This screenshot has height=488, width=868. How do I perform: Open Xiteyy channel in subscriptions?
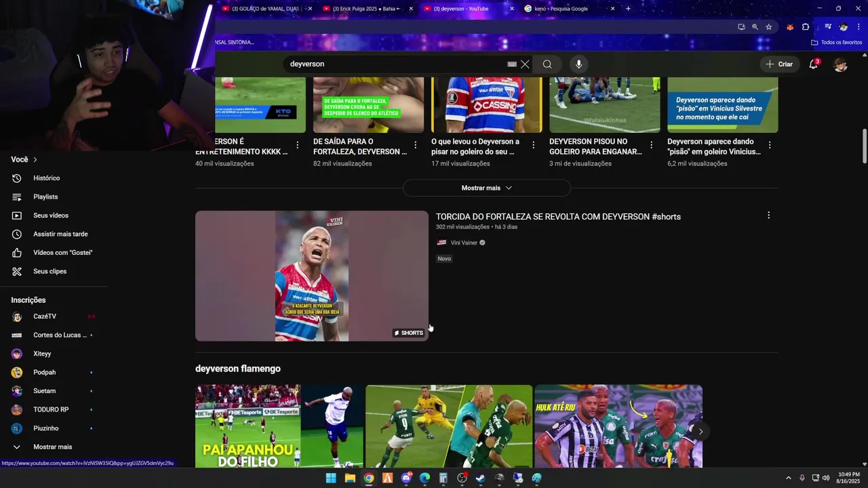[42, 354]
